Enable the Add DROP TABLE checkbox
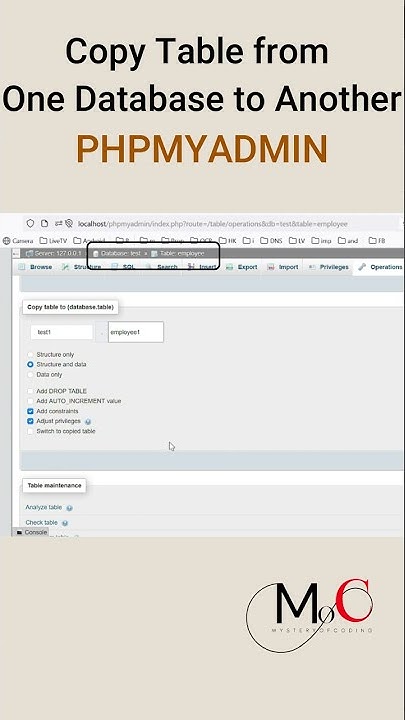This screenshot has height=720, width=405. [x=30, y=391]
